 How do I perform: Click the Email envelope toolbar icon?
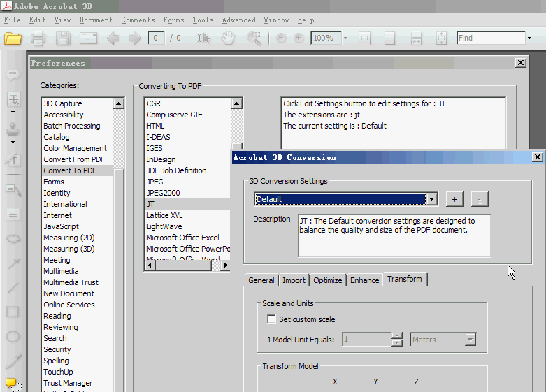pyautogui.click(x=88, y=38)
